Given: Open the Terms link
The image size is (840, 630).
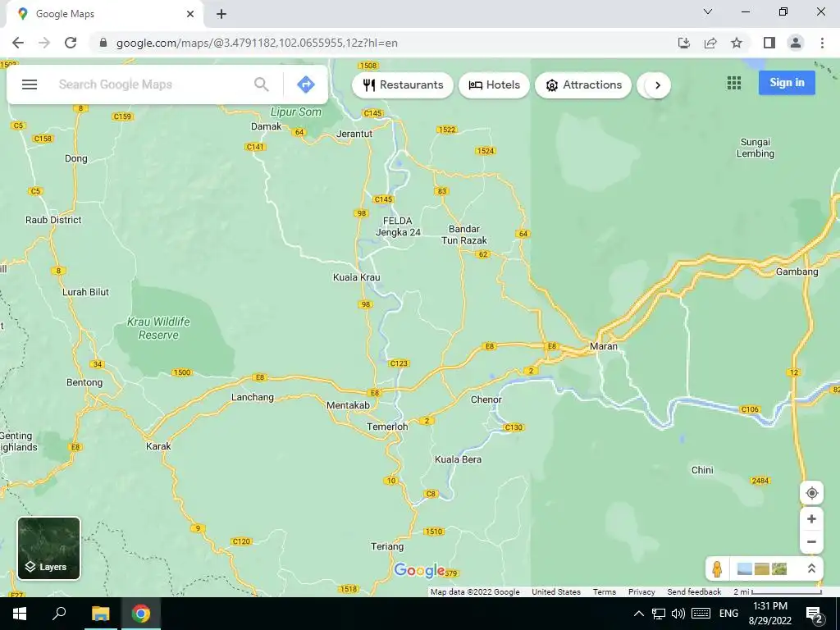Looking at the screenshot, I should pyautogui.click(x=605, y=592).
